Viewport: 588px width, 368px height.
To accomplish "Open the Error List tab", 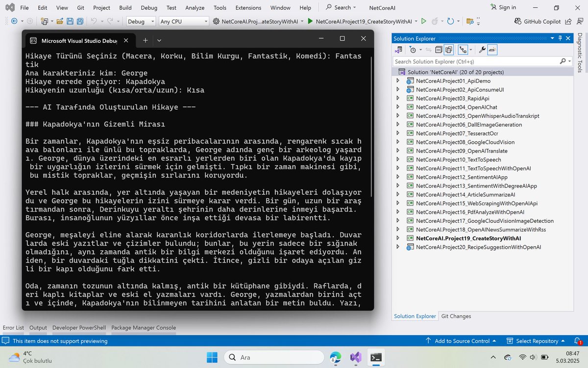I will pyautogui.click(x=13, y=328).
